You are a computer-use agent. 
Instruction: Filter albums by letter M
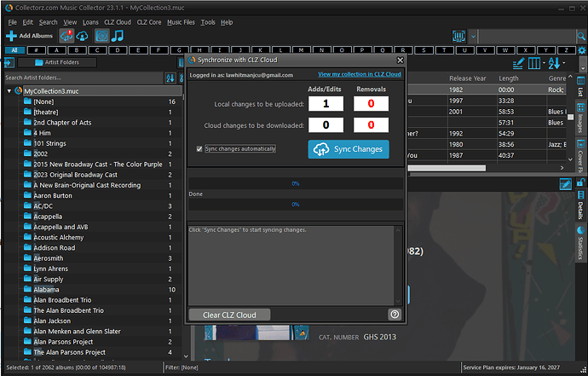click(x=301, y=50)
